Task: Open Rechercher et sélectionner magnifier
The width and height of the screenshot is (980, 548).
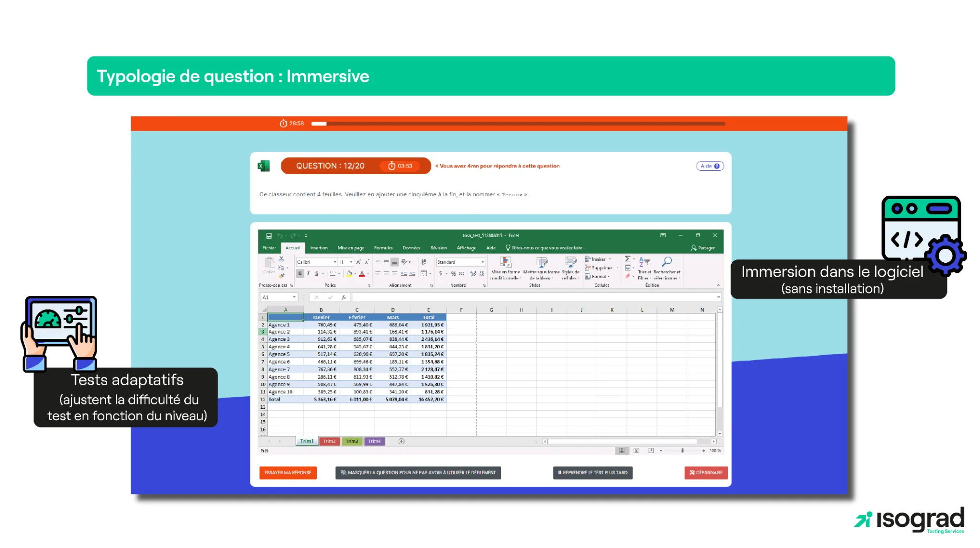Action: pos(667,268)
